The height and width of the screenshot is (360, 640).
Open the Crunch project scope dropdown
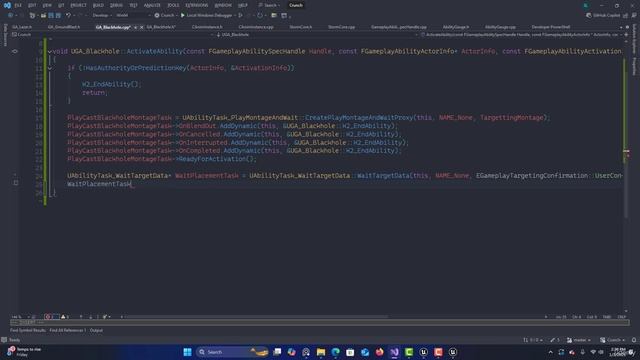pos(112,35)
